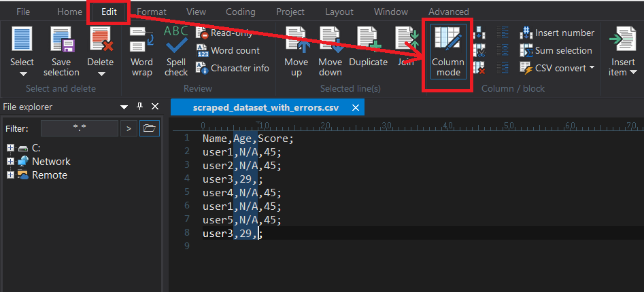Expand the Remote node

point(11,175)
